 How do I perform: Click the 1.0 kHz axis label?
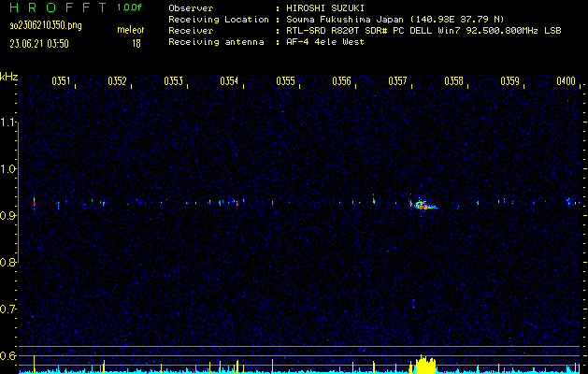point(9,168)
